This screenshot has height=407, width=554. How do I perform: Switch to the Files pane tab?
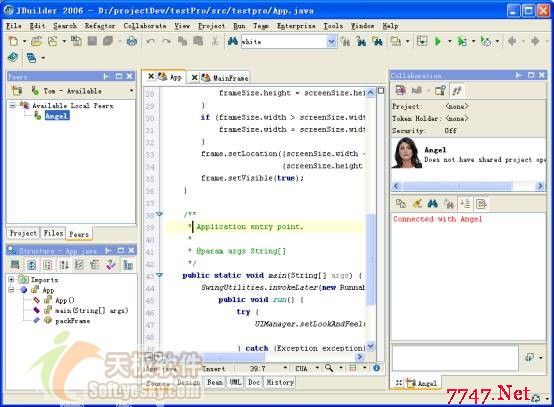[x=53, y=233]
